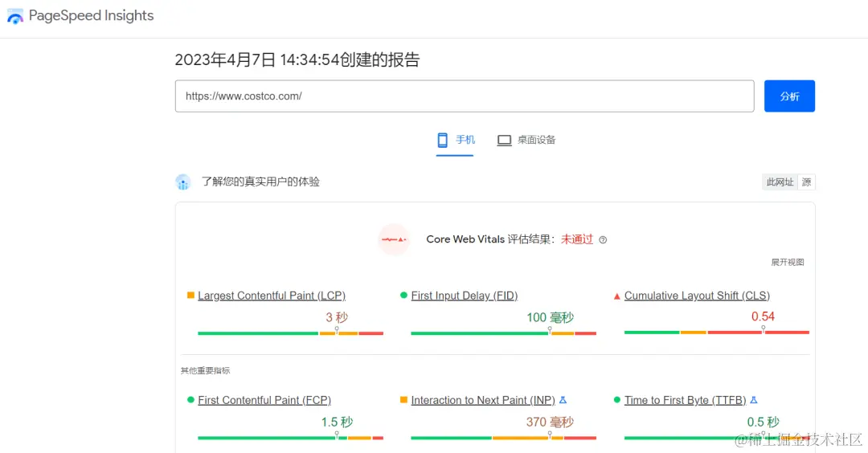Click the Core Web Vitals failed pulse icon
The image size is (868, 453).
click(x=394, y=239)
